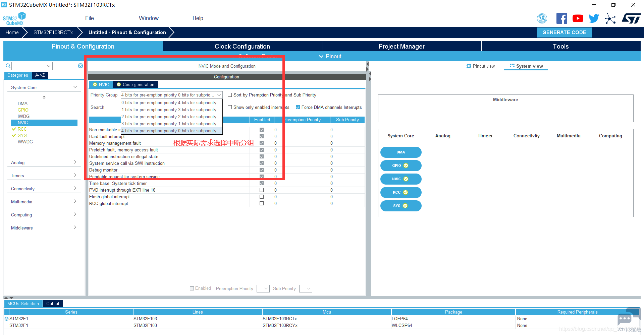Click the DMA system view button
The height and width of the screenshot is (335, 644).
tap(401, 152)
